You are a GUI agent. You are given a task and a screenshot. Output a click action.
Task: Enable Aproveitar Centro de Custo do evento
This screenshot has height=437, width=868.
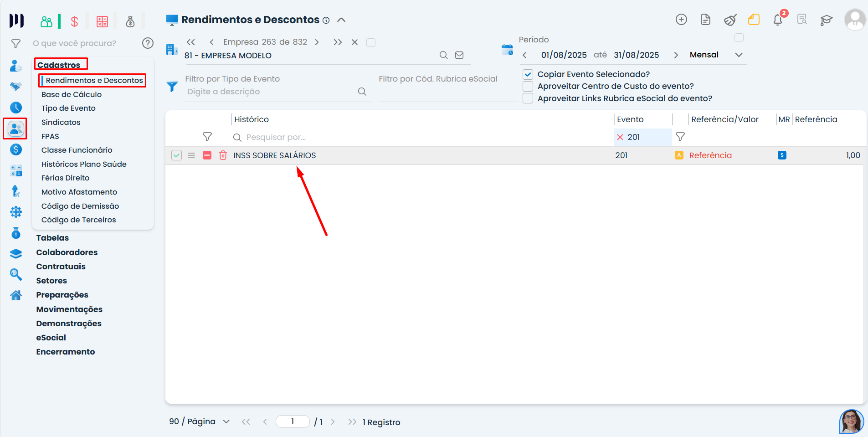coord(528,86)
